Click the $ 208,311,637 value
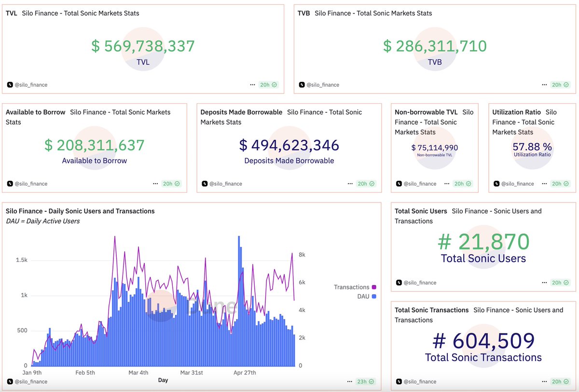579x392 pixels. 94,145
